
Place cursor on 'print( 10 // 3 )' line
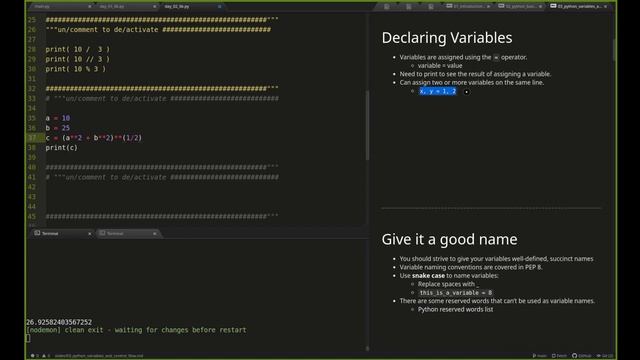[78, 59]
